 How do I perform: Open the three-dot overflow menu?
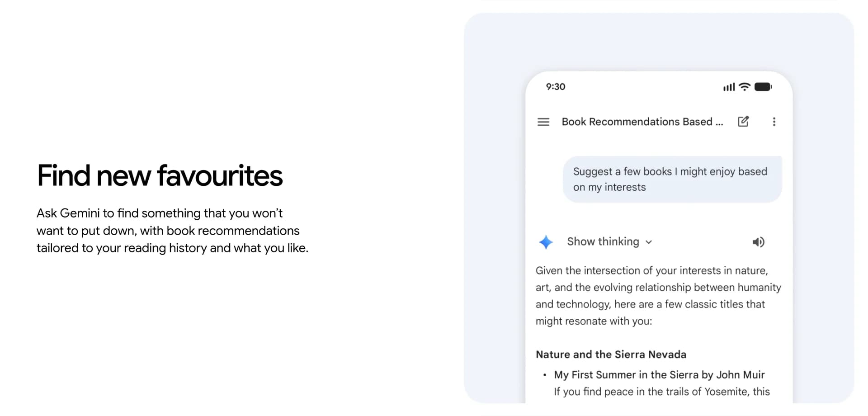[x=774, y=122]
